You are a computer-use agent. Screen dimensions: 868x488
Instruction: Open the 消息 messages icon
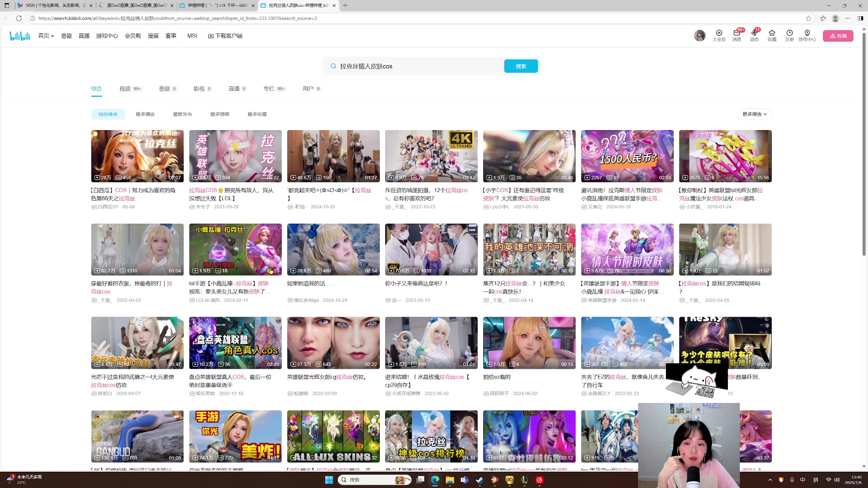click(737, 35)
